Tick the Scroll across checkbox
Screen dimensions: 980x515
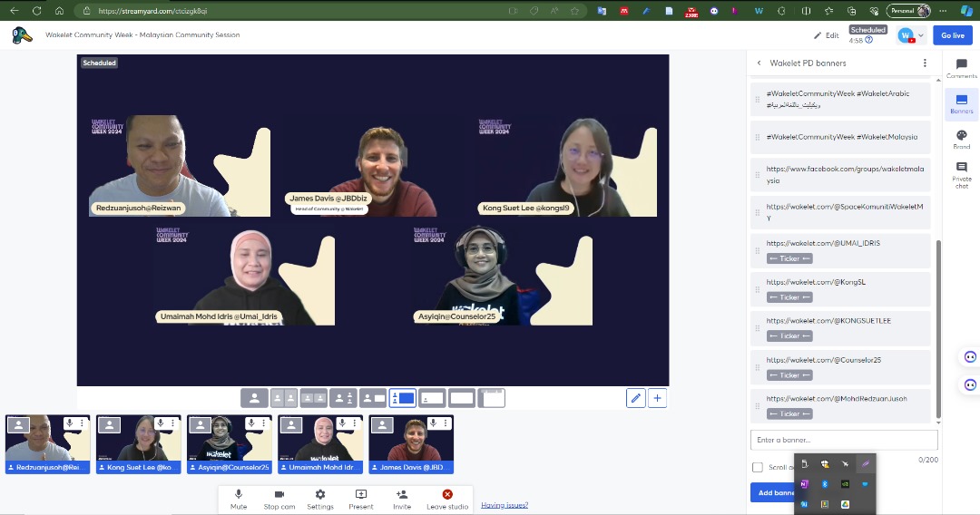point(758,467)
